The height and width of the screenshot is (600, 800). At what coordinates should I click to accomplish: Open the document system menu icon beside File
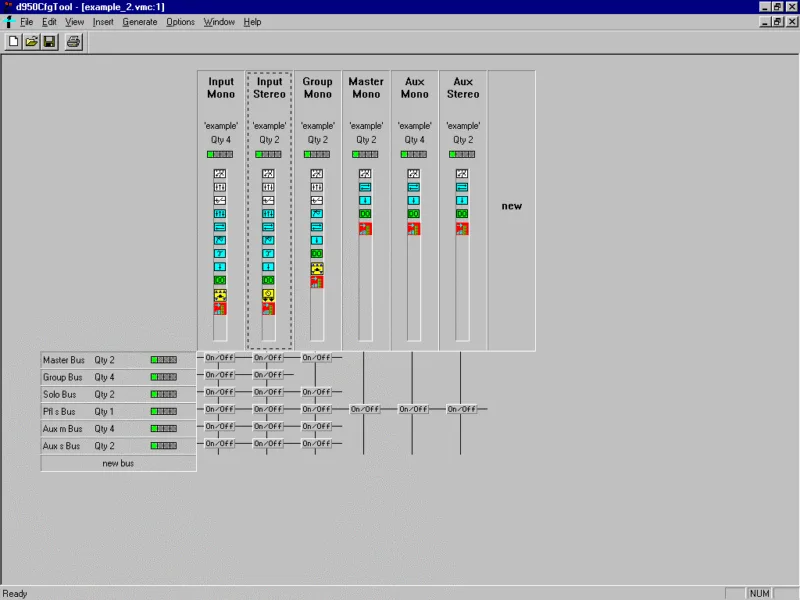point(9,22)
